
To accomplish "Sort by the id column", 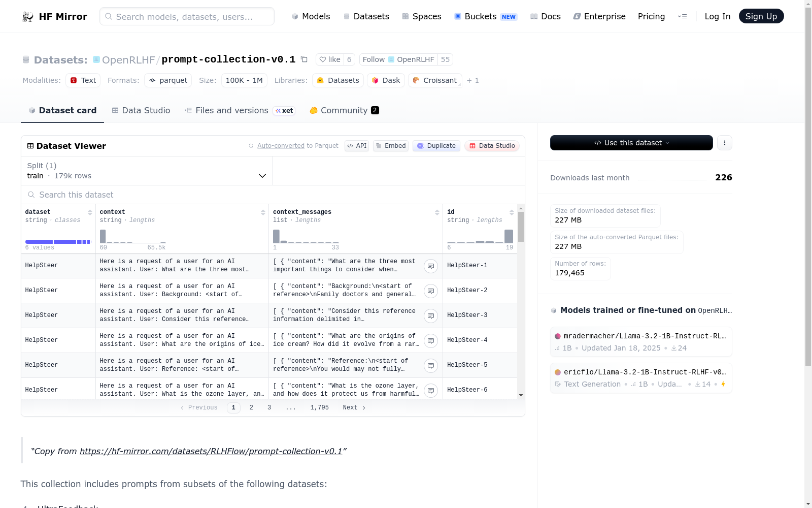I will coord(512,212).
